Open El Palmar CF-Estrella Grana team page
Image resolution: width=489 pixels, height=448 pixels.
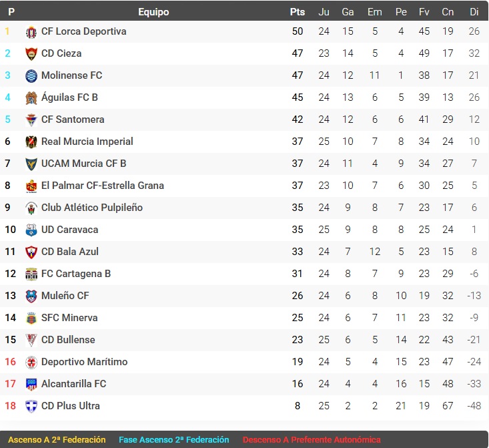tap(103, 186)
